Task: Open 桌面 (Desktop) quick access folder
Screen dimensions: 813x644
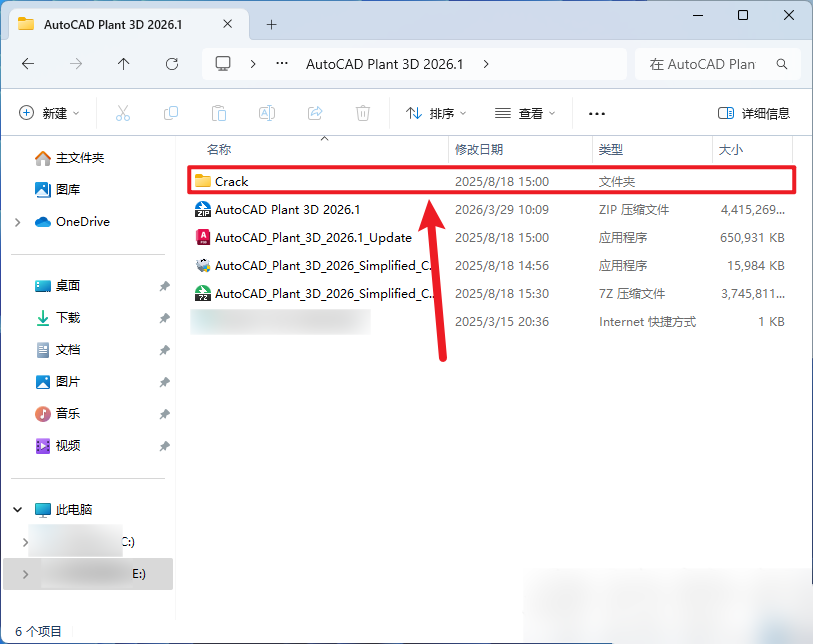Action: coord(57,286)
